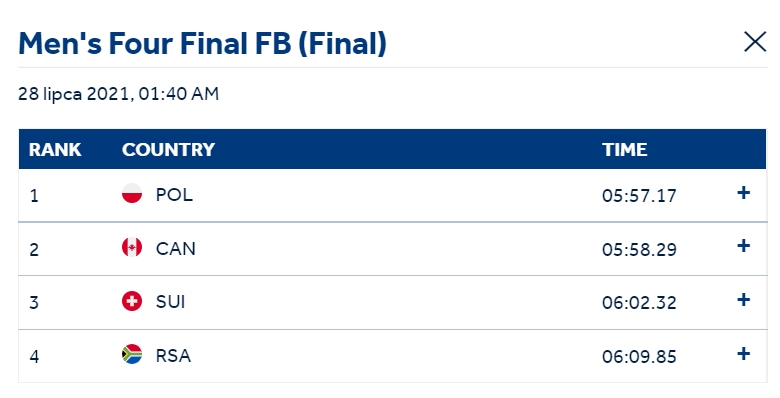Expand the RSA row plus sign
Image resolution: width=780 pixels, height=398 pixels.
click(x=743, y=354)
